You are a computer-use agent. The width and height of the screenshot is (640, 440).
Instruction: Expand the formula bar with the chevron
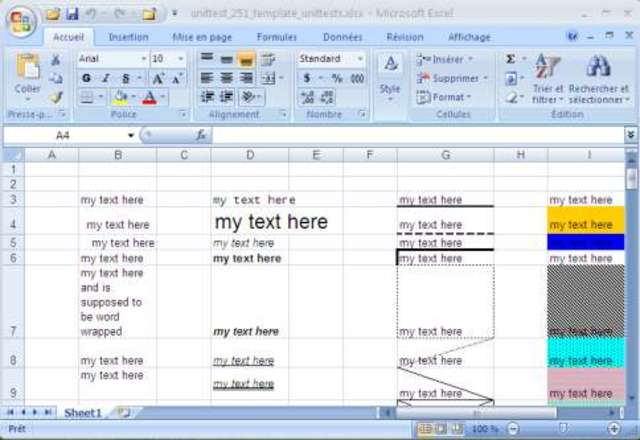click(x=631, y=135)
